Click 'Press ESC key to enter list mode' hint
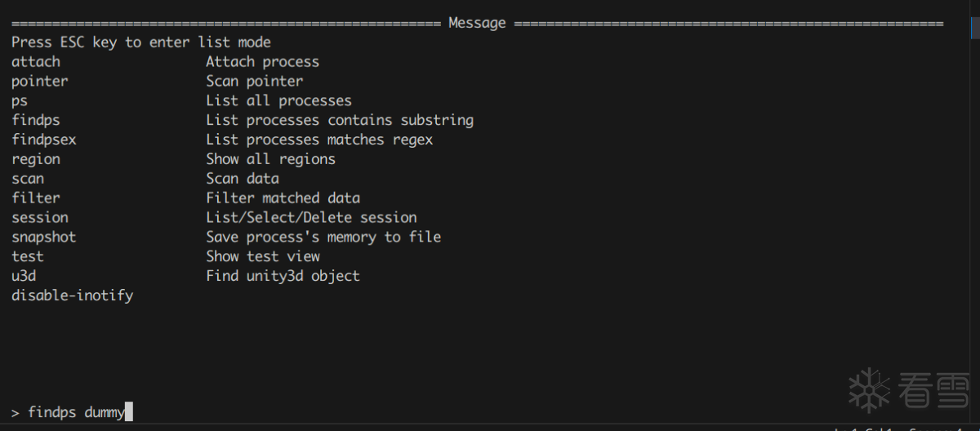 click(x=141, y=42)
